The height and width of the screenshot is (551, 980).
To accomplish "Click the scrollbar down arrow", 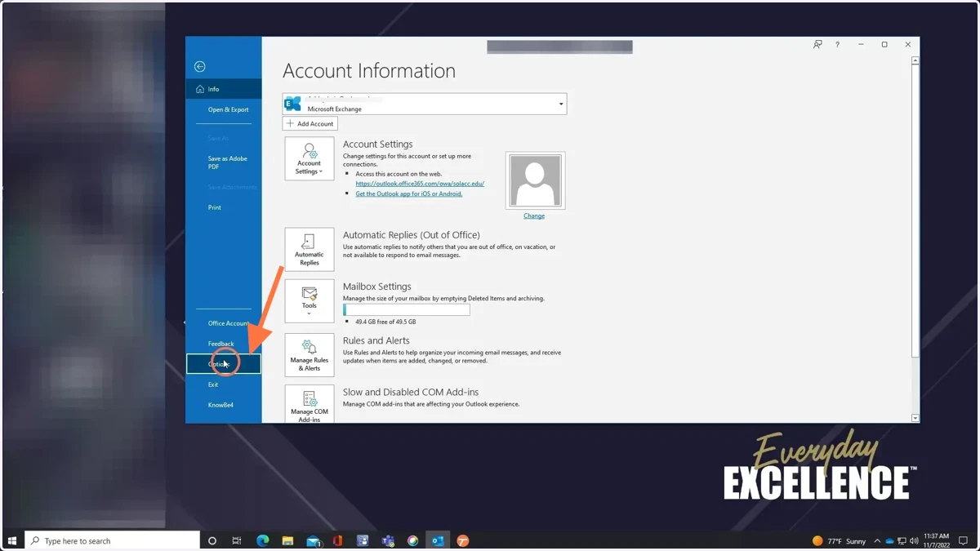I will tap(915, 418).
